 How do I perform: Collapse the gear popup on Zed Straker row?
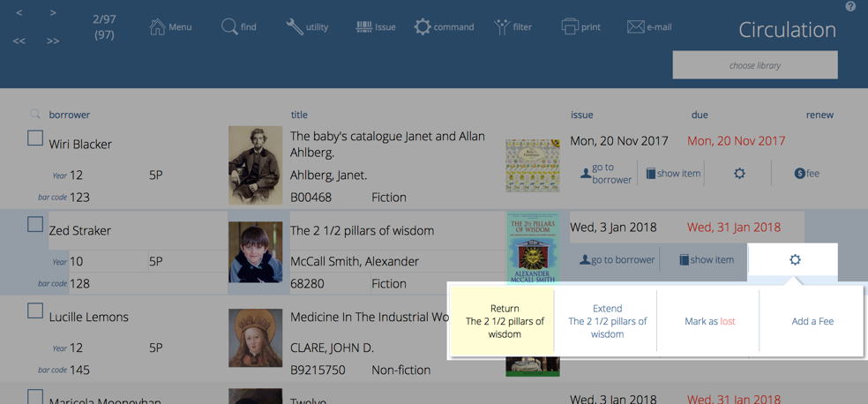[795, 259]
